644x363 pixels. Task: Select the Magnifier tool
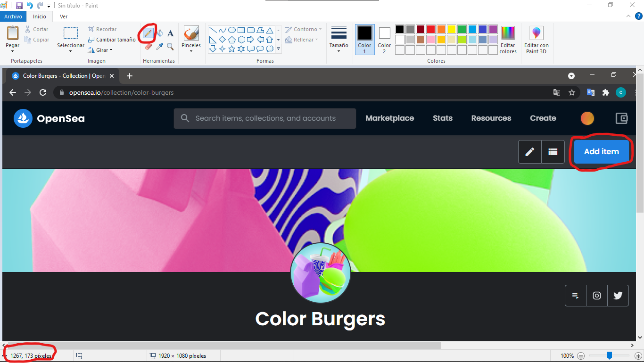point(170,47)
